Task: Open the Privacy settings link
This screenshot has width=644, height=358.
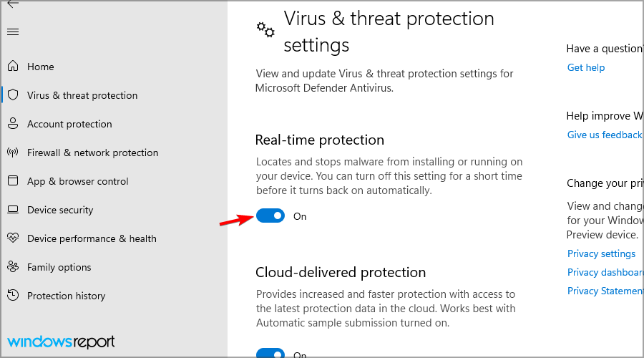Action: (601, 253)
